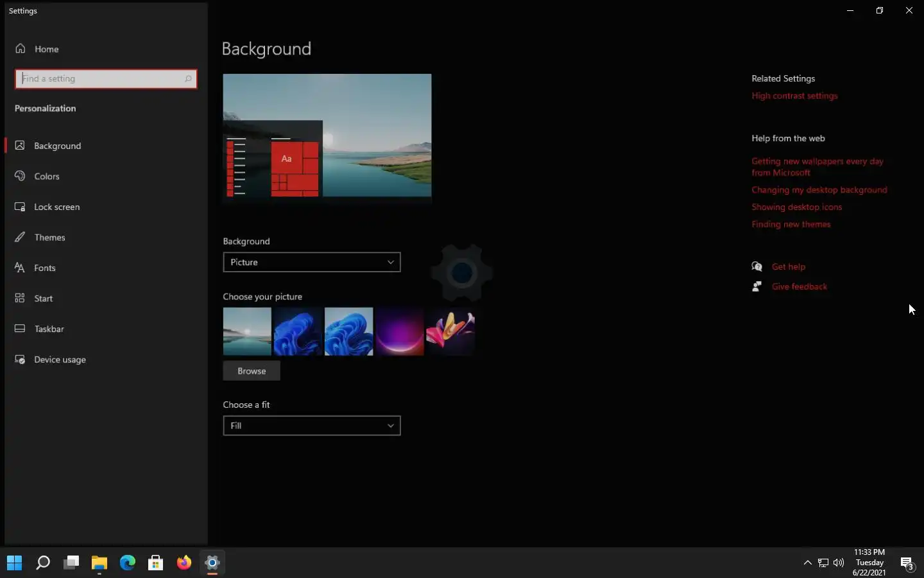
Task: Expand the Choose a fit dropdown
Action: point(312,426)
